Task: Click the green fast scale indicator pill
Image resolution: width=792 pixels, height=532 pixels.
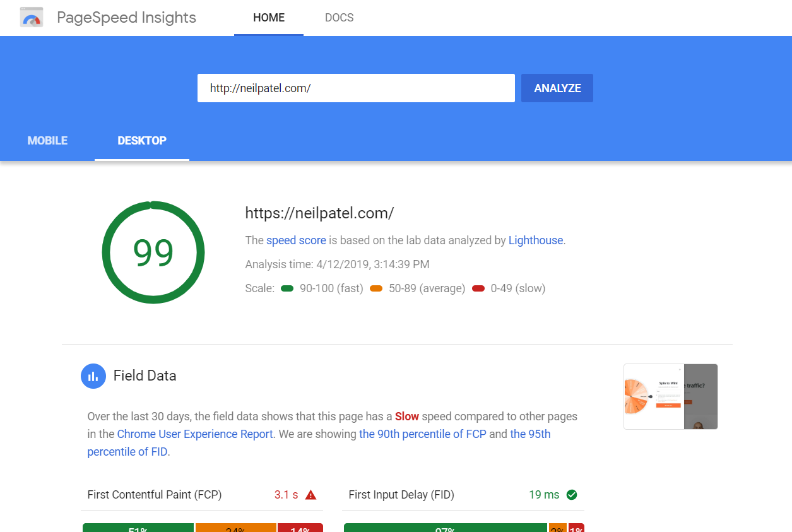Action: point(287,288)
